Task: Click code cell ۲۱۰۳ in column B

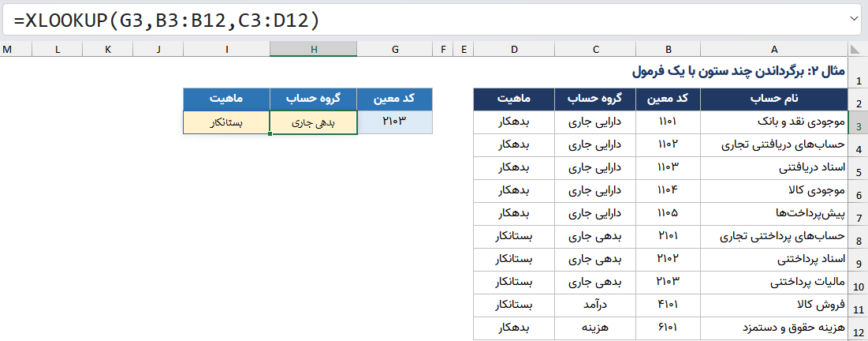Action: [x=669, y=283]
